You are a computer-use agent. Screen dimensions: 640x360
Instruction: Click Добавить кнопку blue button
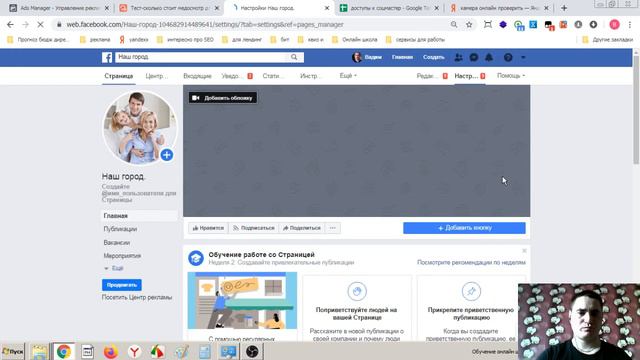tap(464, 228)
